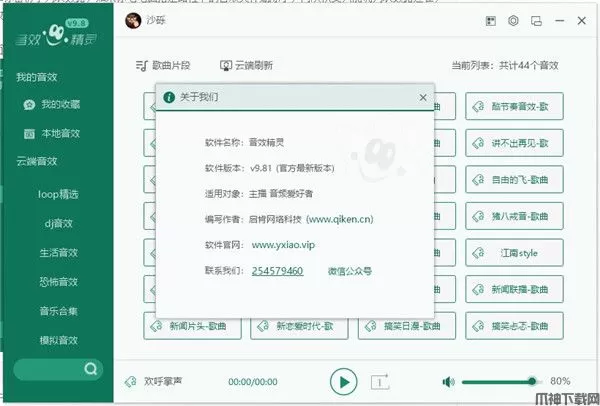600x406 pixels.
Task: Close the 关于我们 dialog
Action: pos(423,98)
